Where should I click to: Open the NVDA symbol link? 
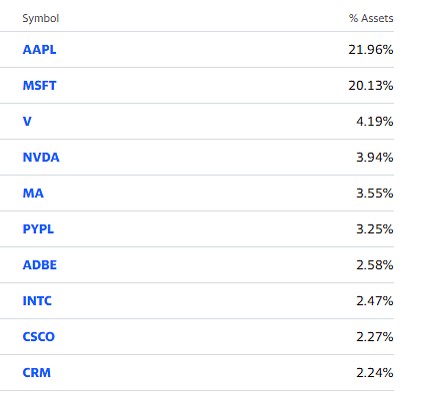[x=41, y=157]
